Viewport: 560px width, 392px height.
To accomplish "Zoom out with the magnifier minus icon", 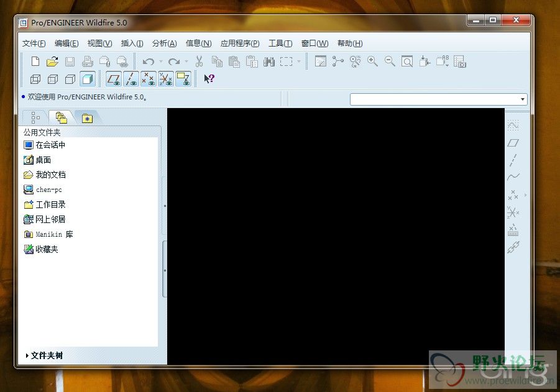I will tap(390, 62).
